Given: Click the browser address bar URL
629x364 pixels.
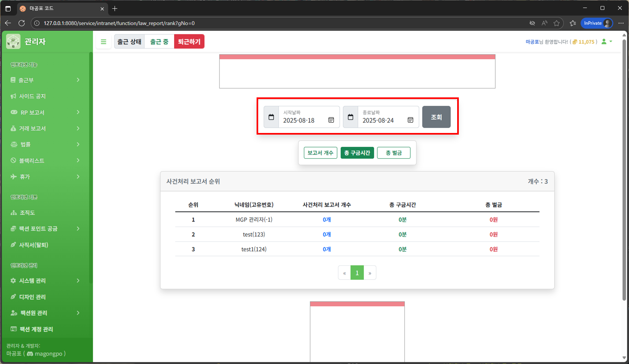Looking at the screenshot, I should [x=119, y=23].
